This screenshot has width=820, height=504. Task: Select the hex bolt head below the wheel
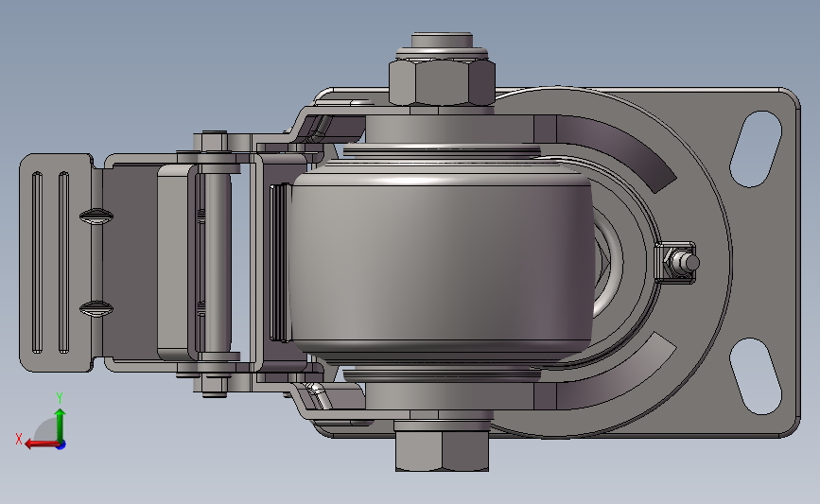(x=442, y=451)
